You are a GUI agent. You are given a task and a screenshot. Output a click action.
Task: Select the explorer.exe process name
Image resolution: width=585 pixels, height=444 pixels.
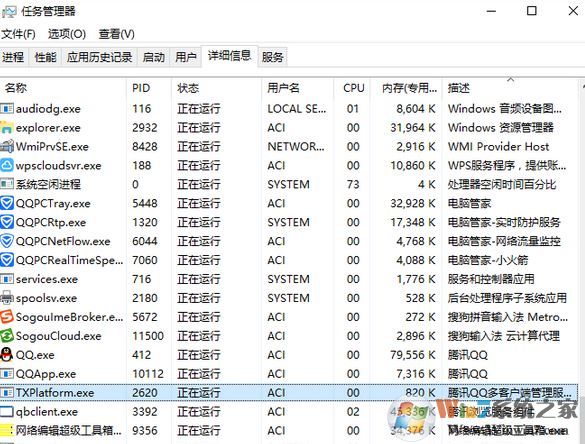[x=48, y=128]
